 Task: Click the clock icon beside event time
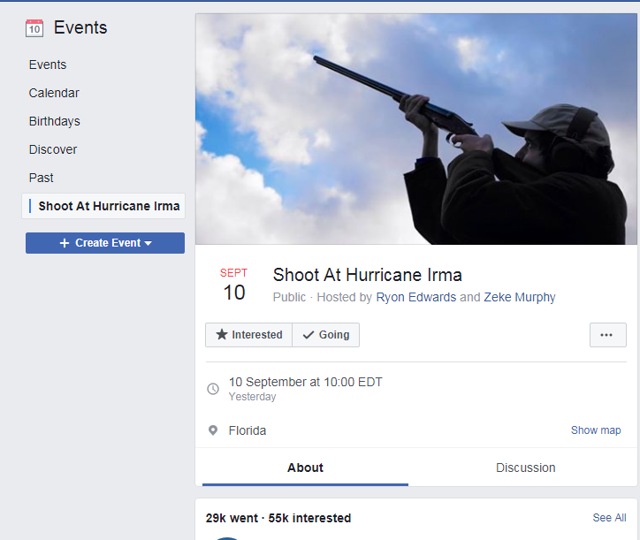point(213,389)
